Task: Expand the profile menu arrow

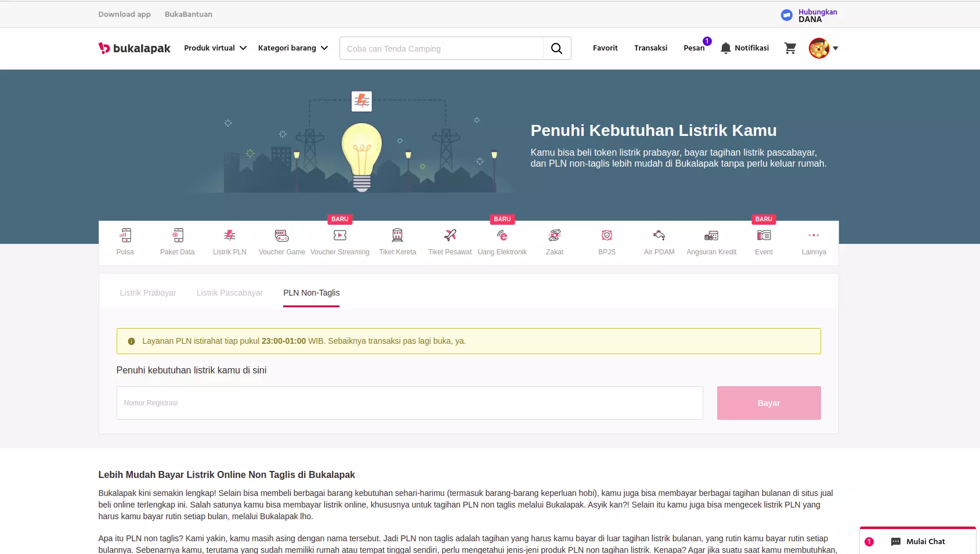Action: point(836,49)
